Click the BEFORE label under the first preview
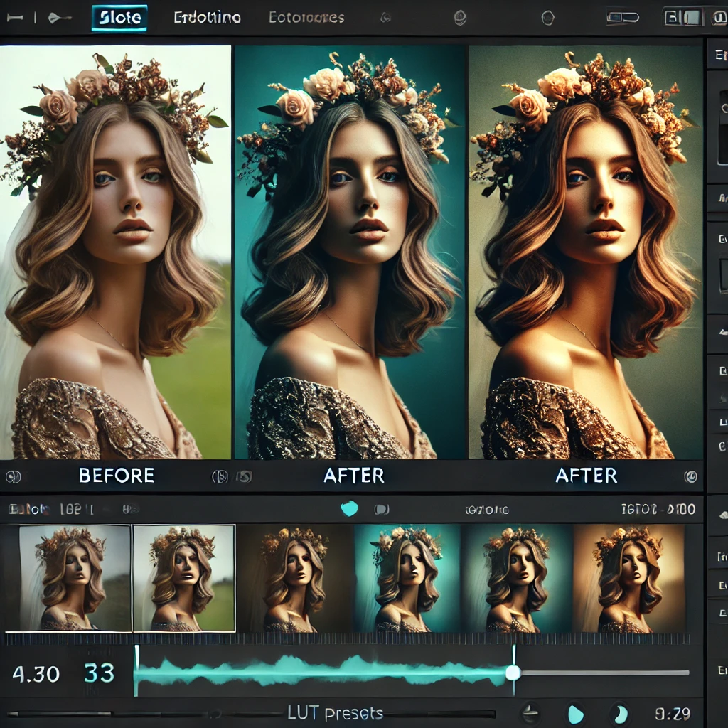Screen dimensions: 728x728 117,475
